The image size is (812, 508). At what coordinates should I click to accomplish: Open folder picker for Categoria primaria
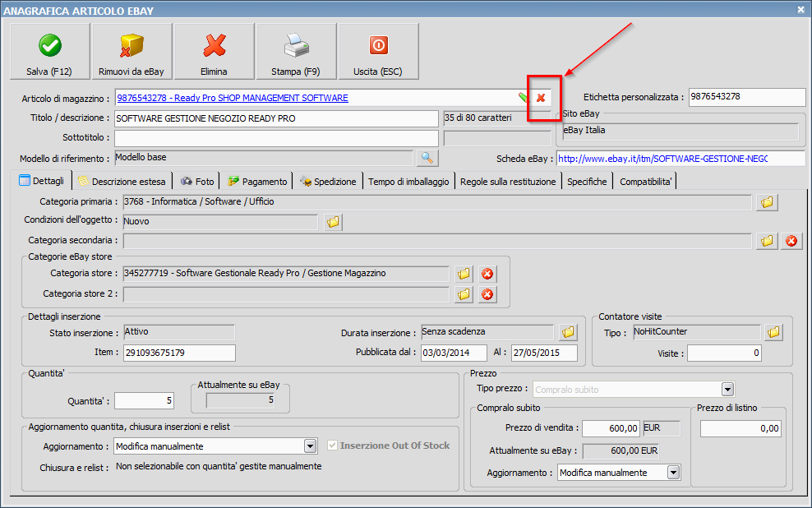tap(767, 202)
